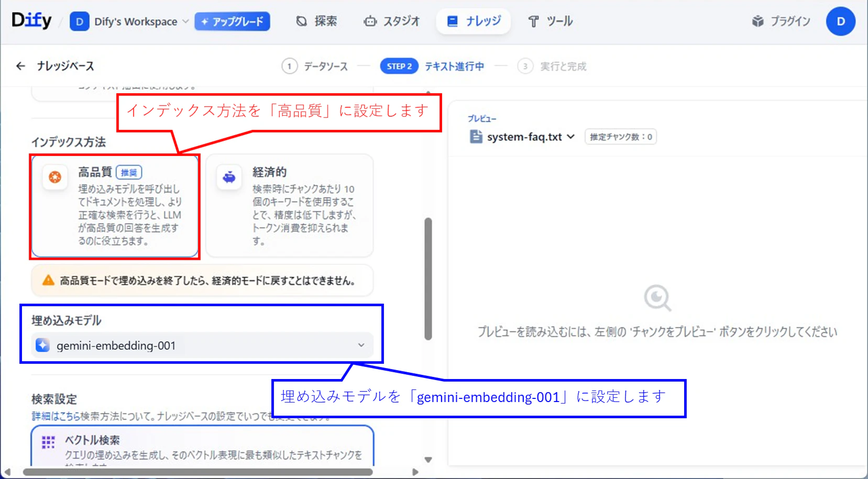
Task: Click step 3 実行と完成
Action: coord(552,66)
